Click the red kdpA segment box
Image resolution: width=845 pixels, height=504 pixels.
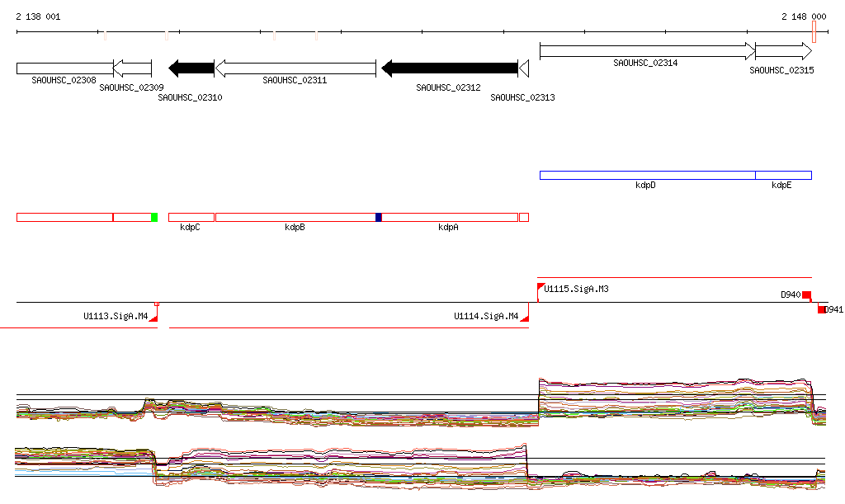click(x=450, y=217)
